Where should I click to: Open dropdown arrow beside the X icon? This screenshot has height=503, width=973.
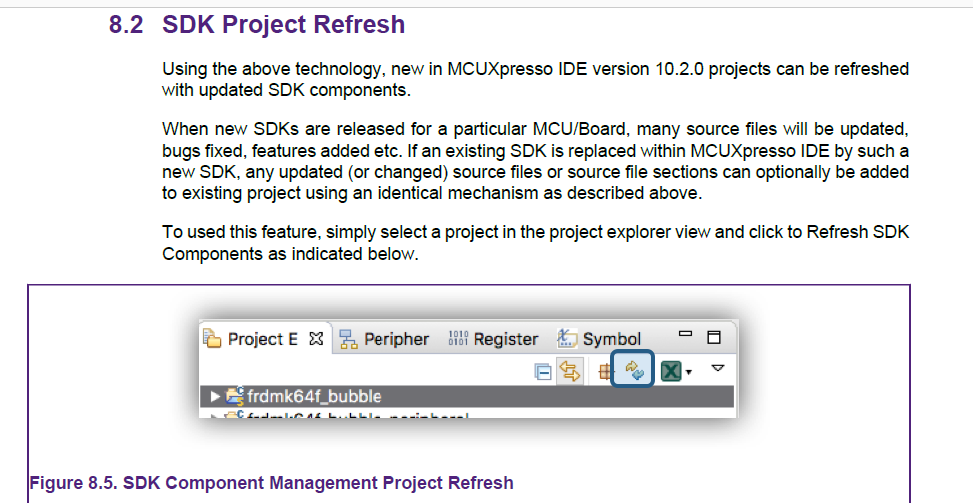688,373
